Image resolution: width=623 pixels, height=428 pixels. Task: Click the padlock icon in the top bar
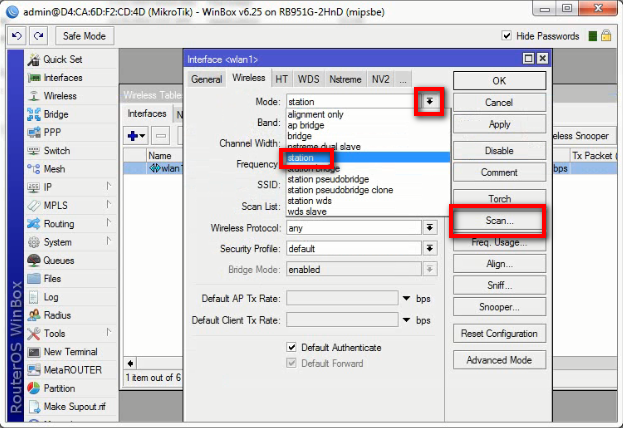[x=606, y=36]
